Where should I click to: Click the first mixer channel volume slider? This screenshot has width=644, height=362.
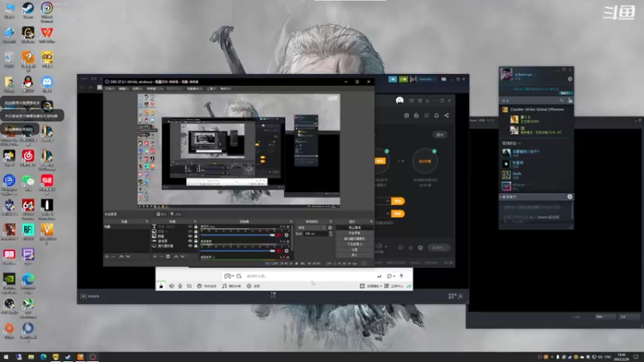click(x=237, y=235)
